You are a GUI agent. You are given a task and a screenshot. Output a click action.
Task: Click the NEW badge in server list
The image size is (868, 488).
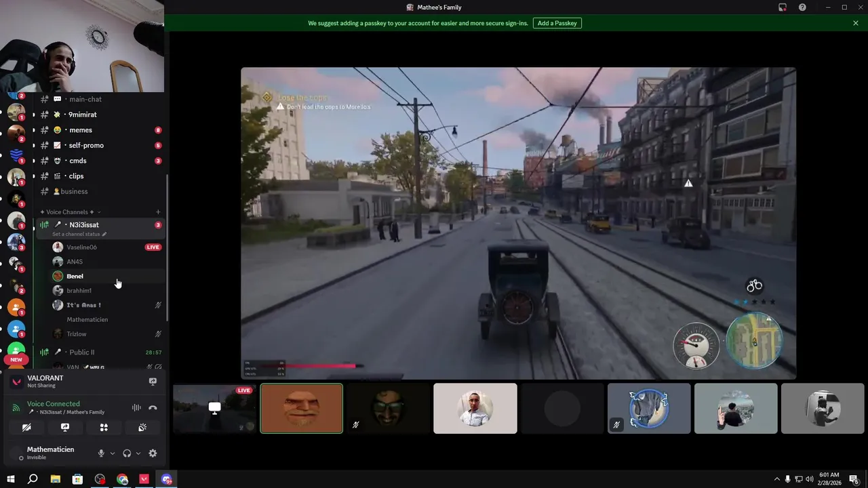coord(16,360)
